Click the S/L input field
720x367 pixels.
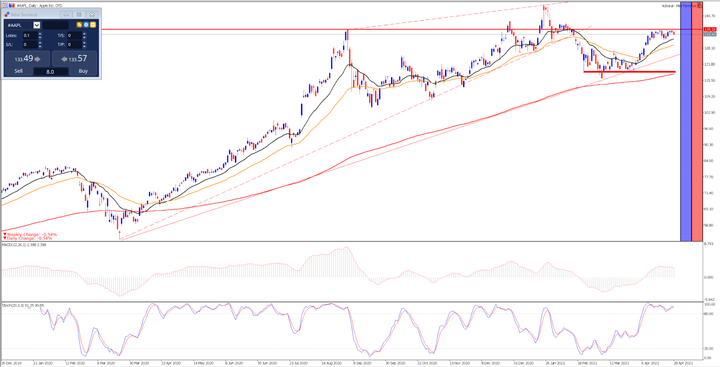[30, 45]
